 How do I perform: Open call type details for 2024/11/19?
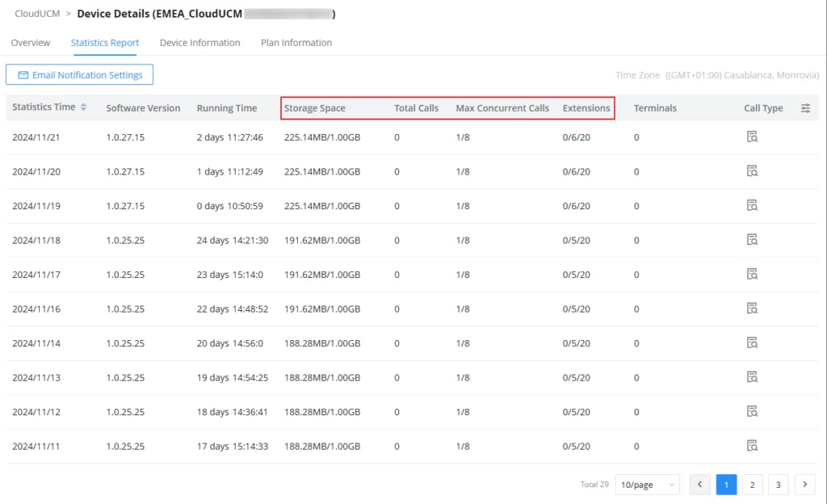coord(752,206)
